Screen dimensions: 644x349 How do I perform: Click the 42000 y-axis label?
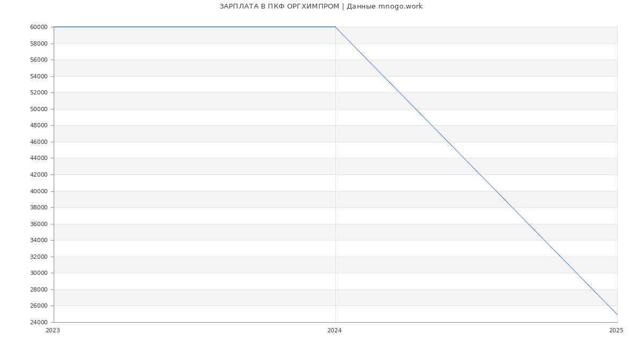click(40, 174)
